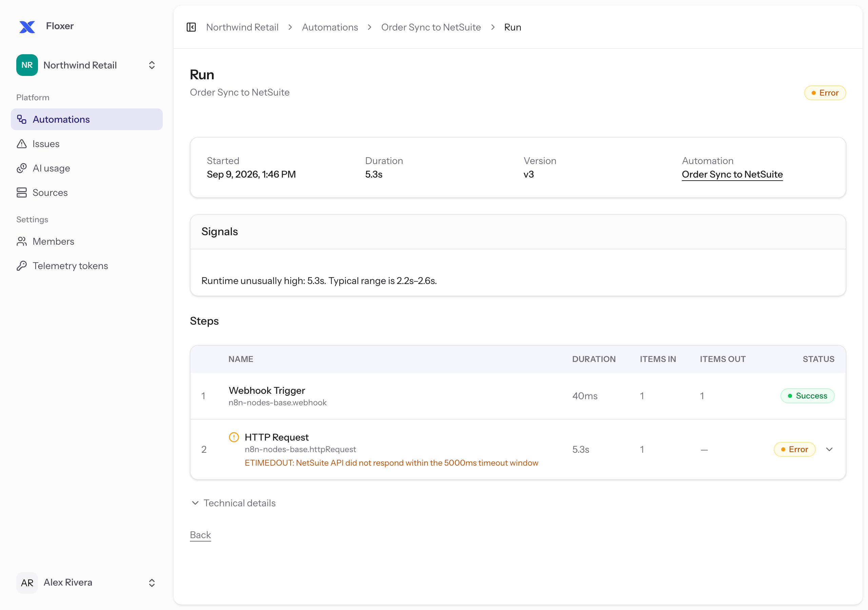Click the Issues warning triangle icon

coord(22,144)
